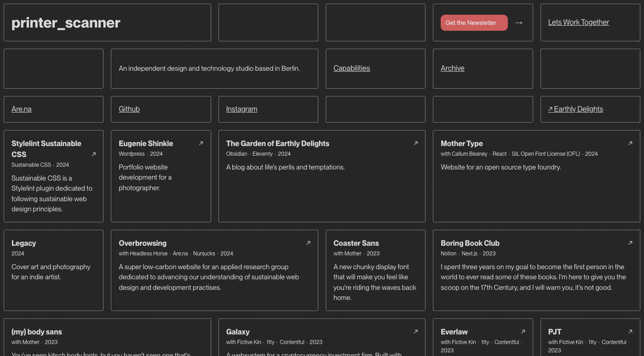Screen dimensions: 644x356
Task: Open the Are.na profile link
Action: coord(21,109)
